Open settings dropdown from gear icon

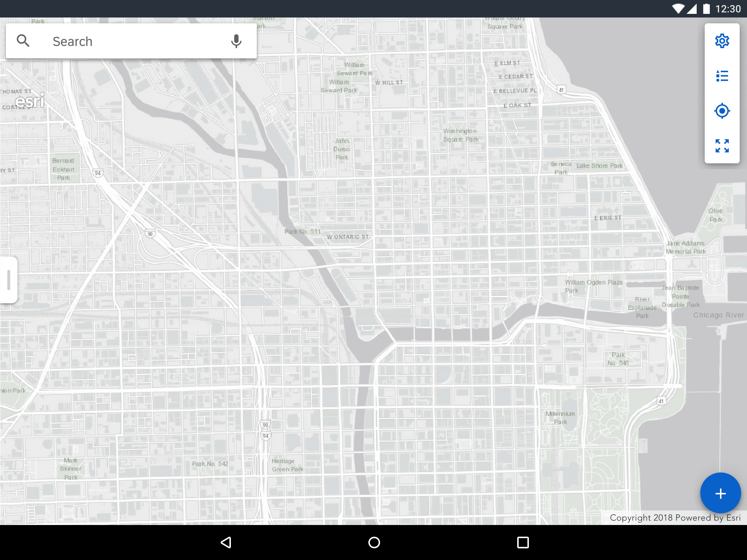pos(721,41)
